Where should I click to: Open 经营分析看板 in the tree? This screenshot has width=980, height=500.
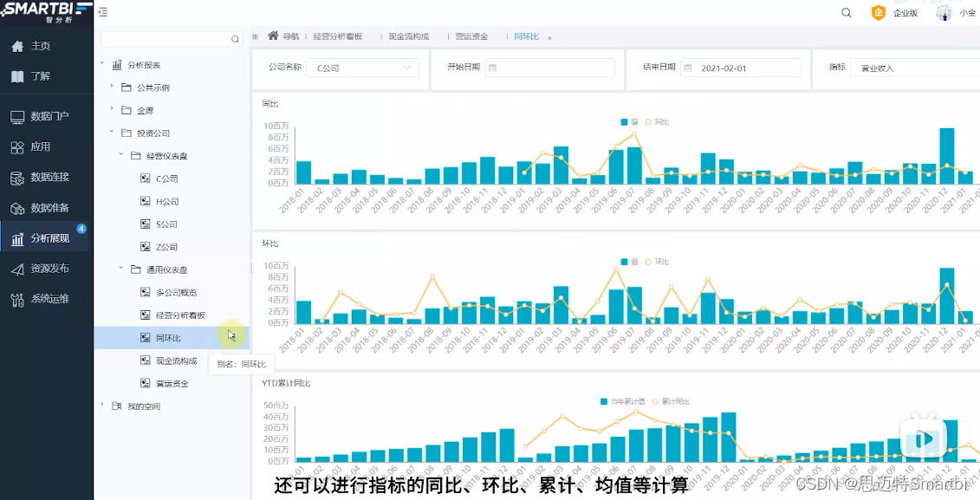click(x=180, y=315)
